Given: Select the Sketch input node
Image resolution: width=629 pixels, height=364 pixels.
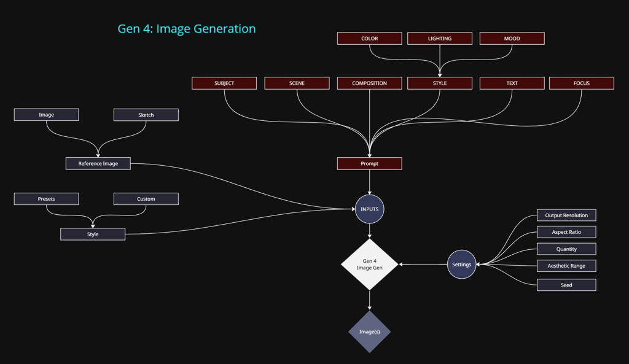Looking at the screenshot, I should (x=146, y=115).
